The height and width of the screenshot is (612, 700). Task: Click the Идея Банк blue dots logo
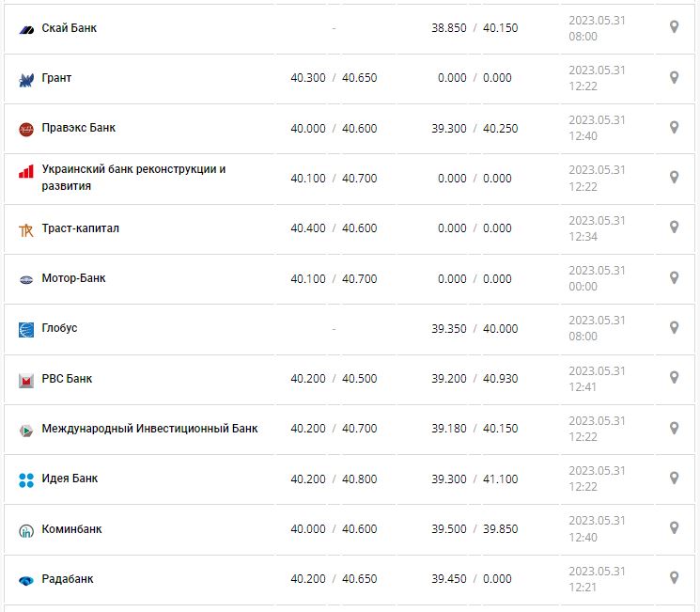(x=26, y=479)
